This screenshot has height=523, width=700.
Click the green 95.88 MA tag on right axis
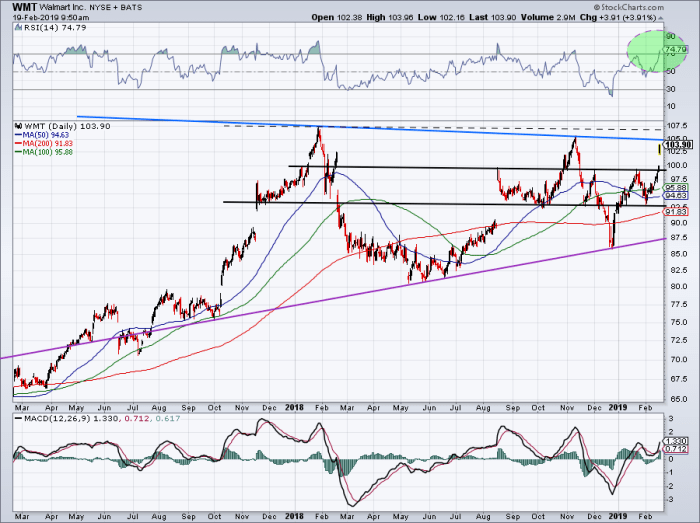676,187
